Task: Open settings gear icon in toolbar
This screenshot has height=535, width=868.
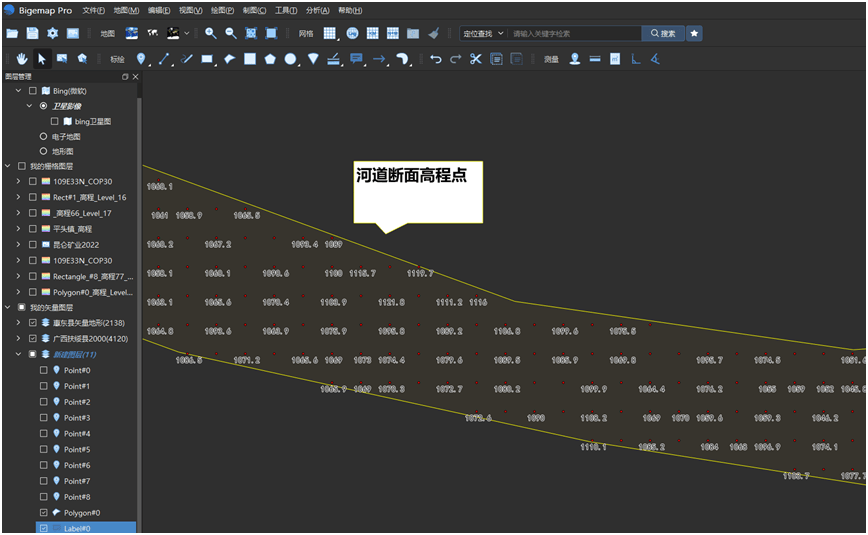Action: click(53, 33)
